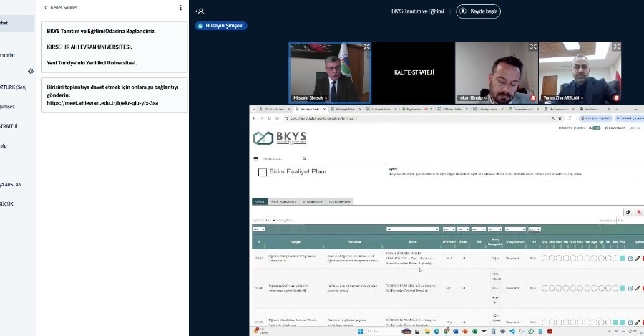Toggle the filled Aralık circle in first row

(x=623, y=258)
